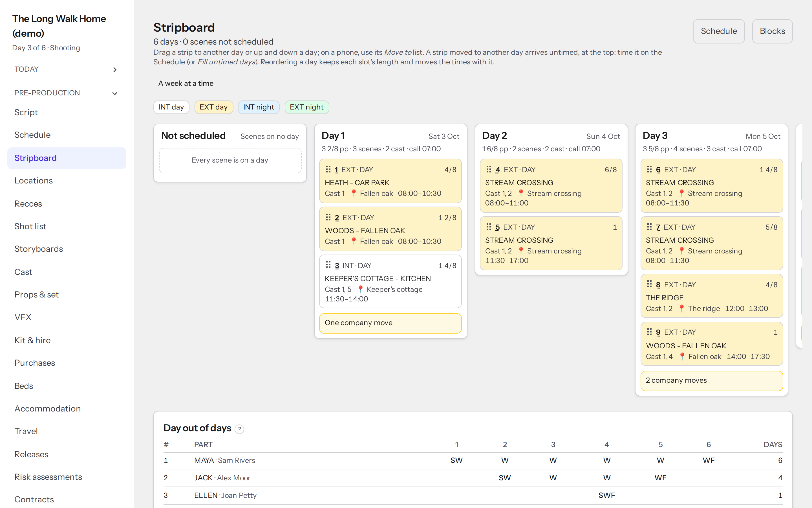Click the One company move note on Day 1

pos(390,323)
